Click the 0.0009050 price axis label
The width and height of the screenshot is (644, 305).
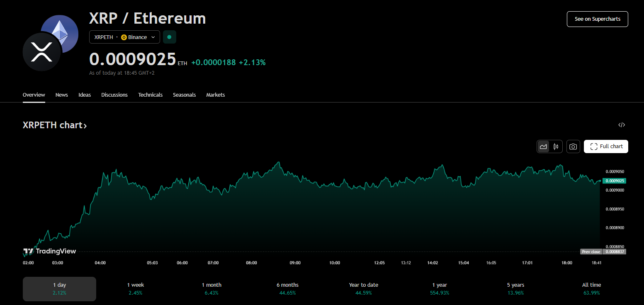click(x=615, y=171)
